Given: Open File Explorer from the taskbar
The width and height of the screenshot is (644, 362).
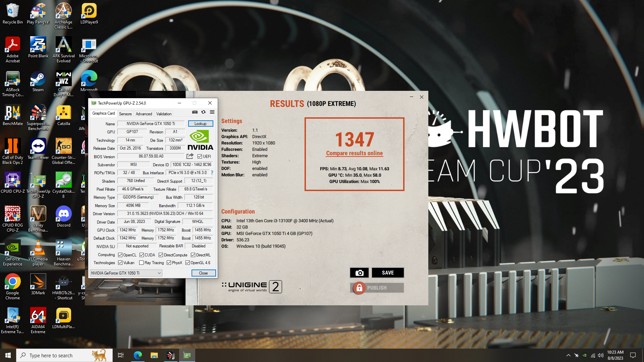Looking at the screenshot, I should pyautogui.click(x=154, y=355).
